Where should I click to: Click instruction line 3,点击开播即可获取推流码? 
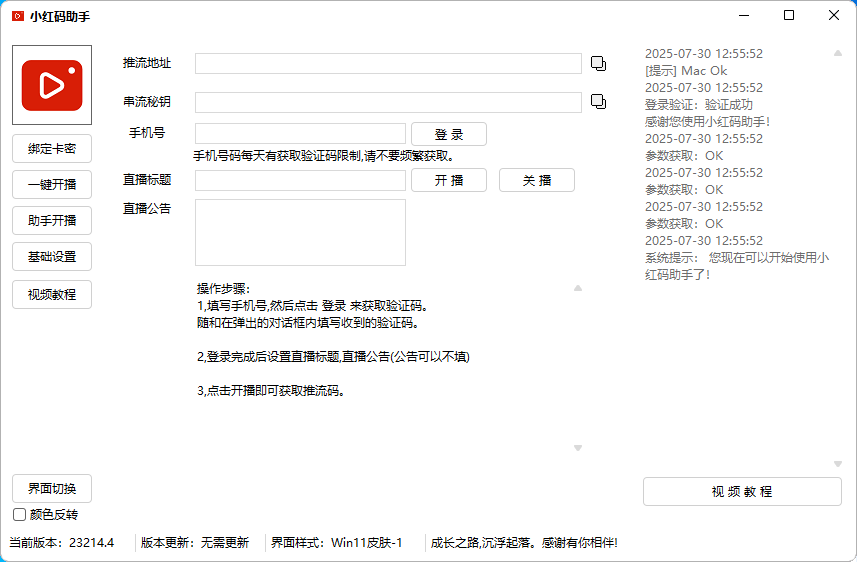tap(271, 390)
